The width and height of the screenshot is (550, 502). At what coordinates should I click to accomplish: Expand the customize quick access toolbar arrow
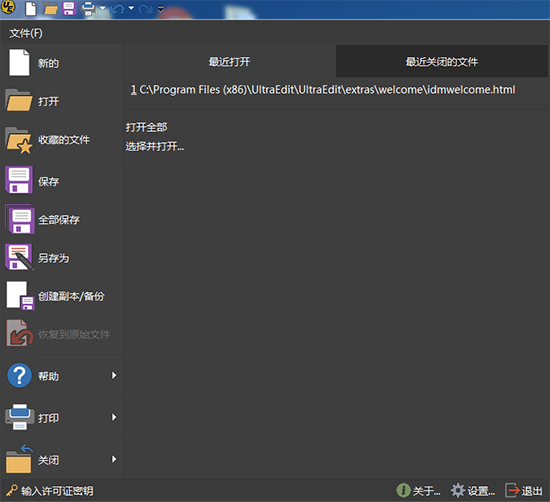161,9
